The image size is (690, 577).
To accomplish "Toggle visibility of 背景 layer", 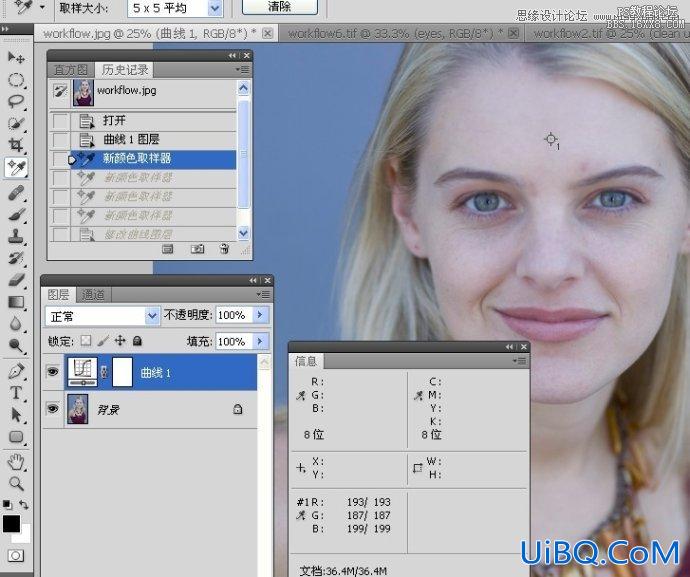I will click(53, 409).
